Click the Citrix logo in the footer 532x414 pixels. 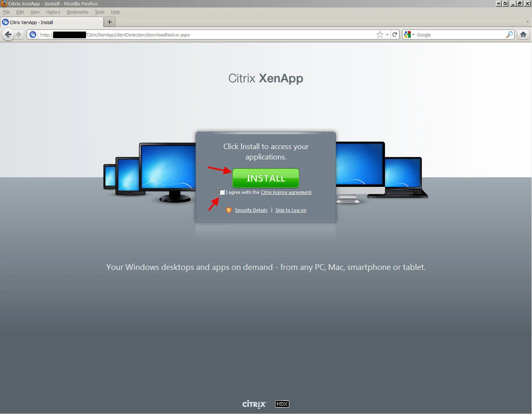pos(255,404)
